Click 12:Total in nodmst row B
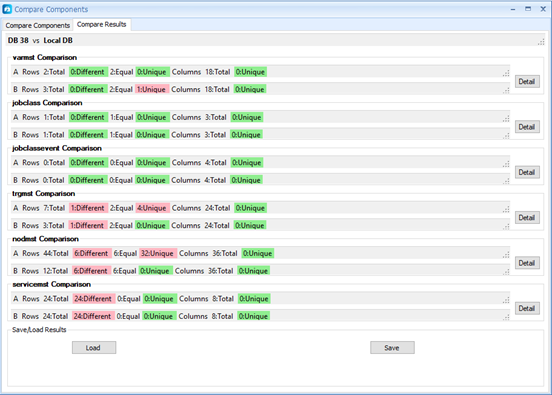 coord(55,271)
